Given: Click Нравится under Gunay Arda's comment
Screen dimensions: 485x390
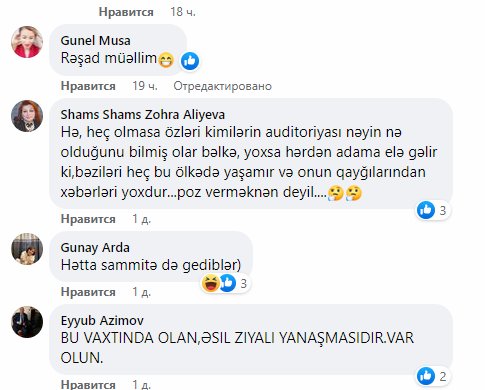Looking at the screenshot, I should 88,292.
